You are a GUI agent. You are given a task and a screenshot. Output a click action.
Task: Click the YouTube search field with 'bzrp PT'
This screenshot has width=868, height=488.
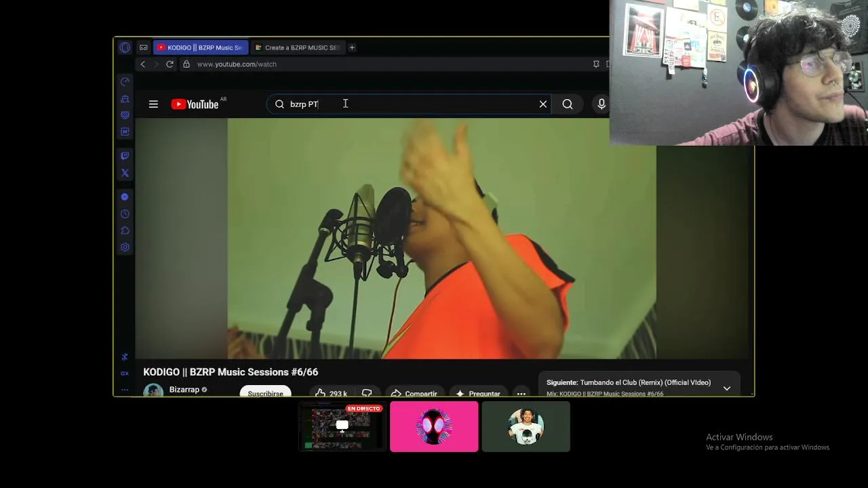(x=408, y=104)
